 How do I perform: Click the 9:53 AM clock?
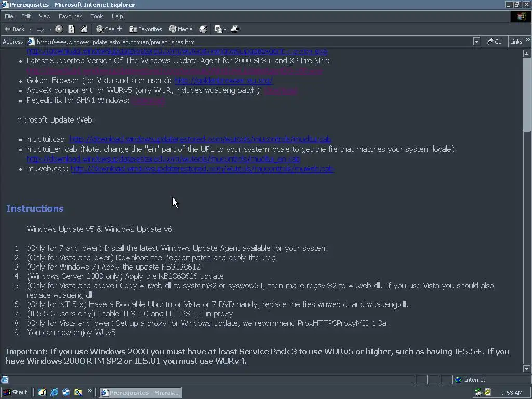[512, 393]
